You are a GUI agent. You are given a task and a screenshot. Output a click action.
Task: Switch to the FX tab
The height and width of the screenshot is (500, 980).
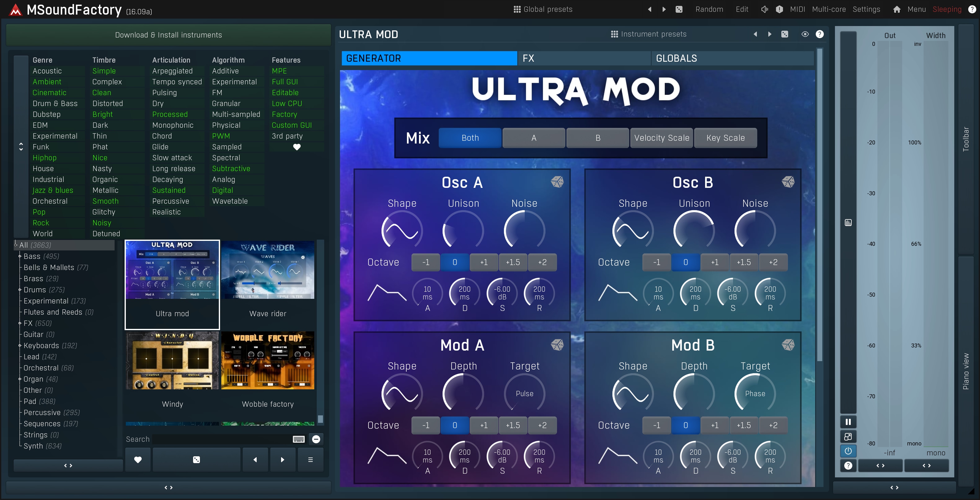pos(584,58)
